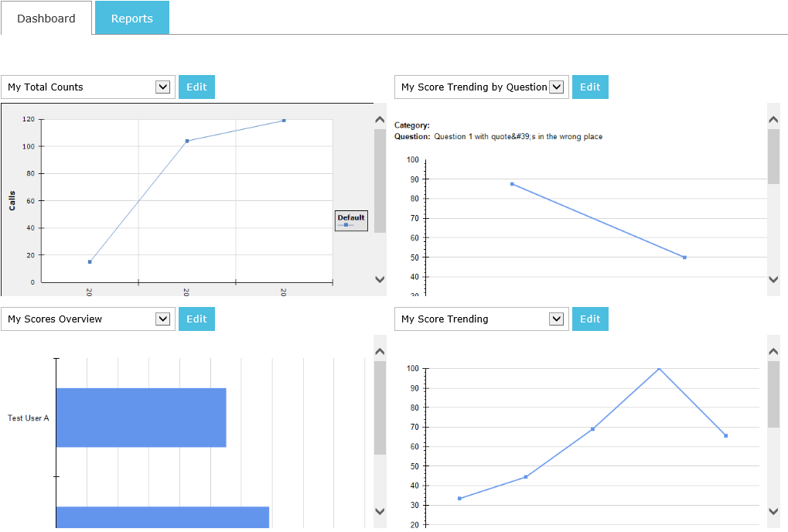Click up arrow in My Score Trending panel

click(773, 352)
